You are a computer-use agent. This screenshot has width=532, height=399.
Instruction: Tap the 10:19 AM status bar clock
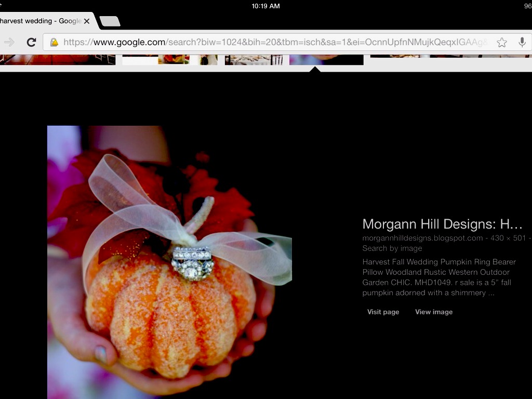click(265, 6)
